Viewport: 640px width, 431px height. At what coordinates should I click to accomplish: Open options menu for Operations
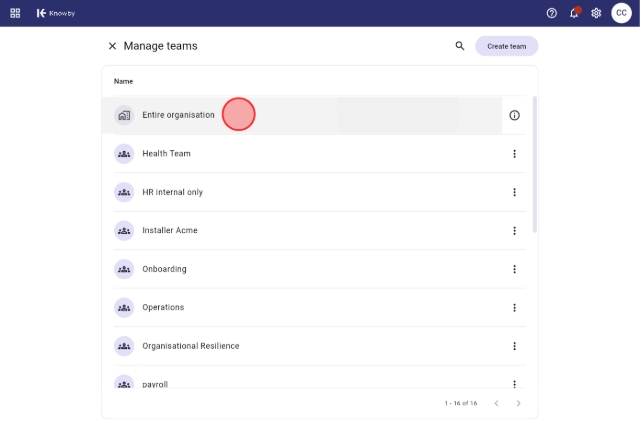click(x=514, y=307)
